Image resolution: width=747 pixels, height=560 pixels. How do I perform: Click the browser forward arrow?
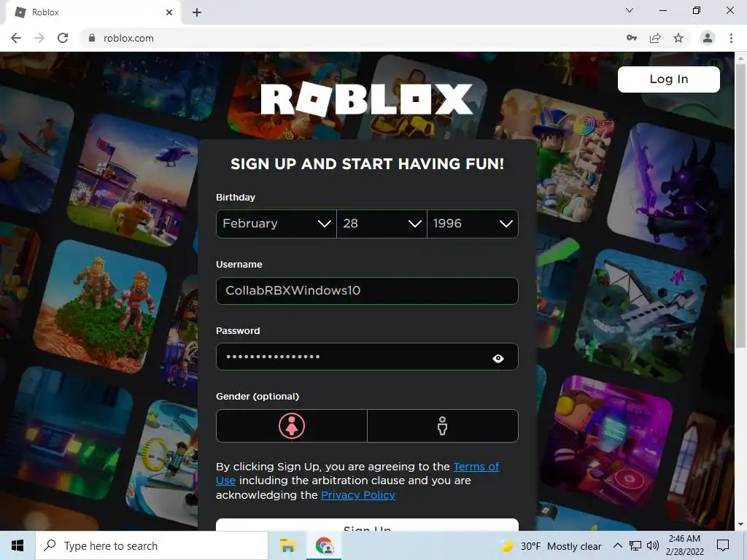coord(39,38)
